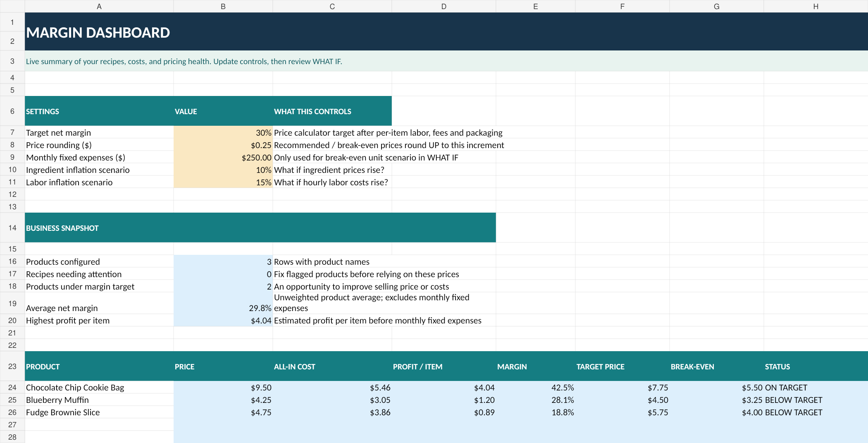Select the BUSINESS SNAPSHOT header cell
The height and width of the screenshot is (443, 868).
point(260,228)
